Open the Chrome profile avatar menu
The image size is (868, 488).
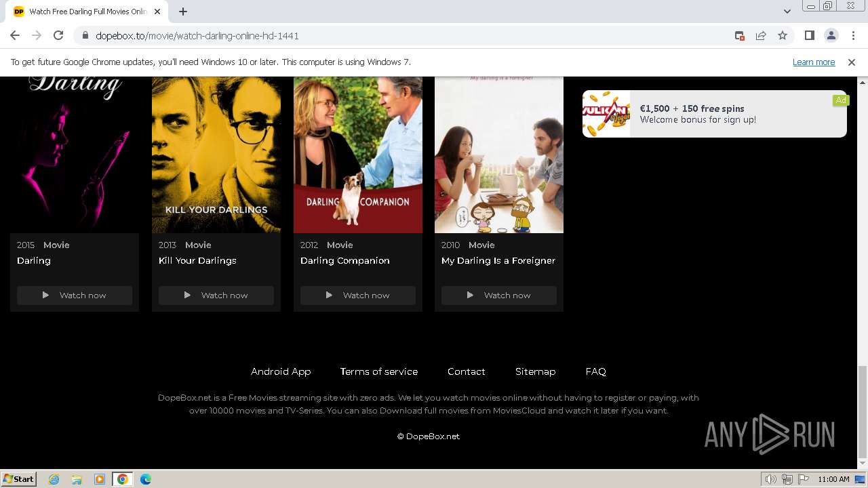pos(831,36)
